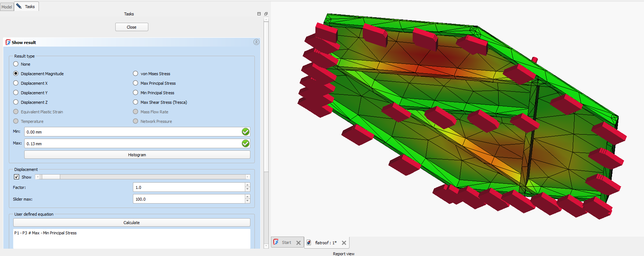Click the flatroof document icon in tab
Image resolution: width=644 pixels, height=256 pixels.
pos(309,242)
